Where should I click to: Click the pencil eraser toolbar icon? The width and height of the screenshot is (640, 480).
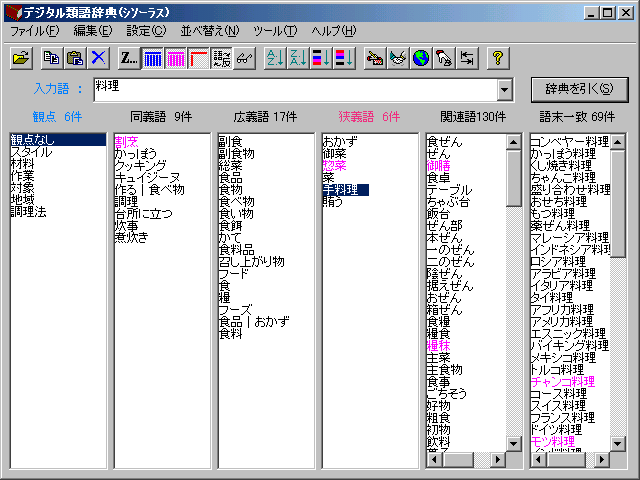(375, 58)
